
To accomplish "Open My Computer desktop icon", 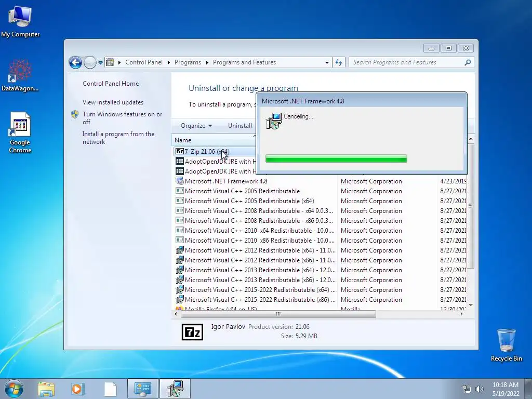I will coord(20,21).
